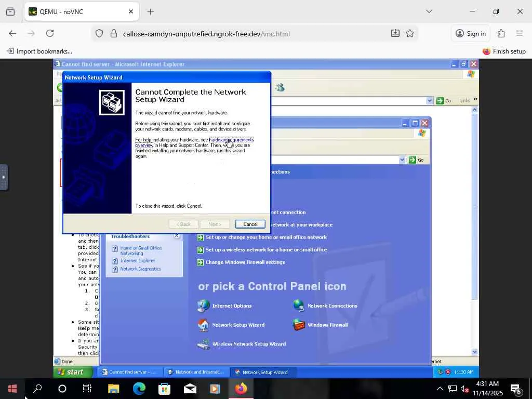
Task: Open Control Panel address bar dropdown
Action: click(402, 160)
